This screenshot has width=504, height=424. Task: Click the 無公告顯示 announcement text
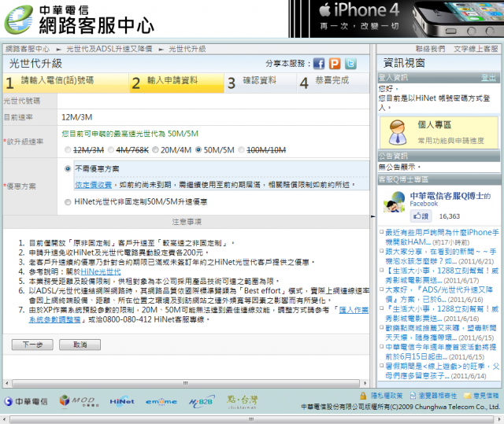[x=399, y=167]
